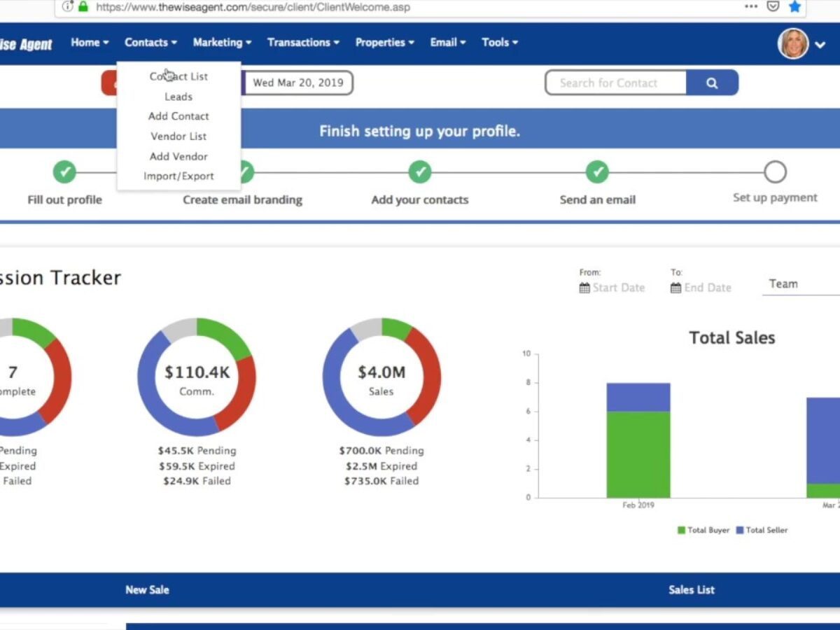Click the Wed Mar 20, 2019 date field
The height and width of the screenshot is (630, 840).
pyautogui.click(x=298, y=83)
